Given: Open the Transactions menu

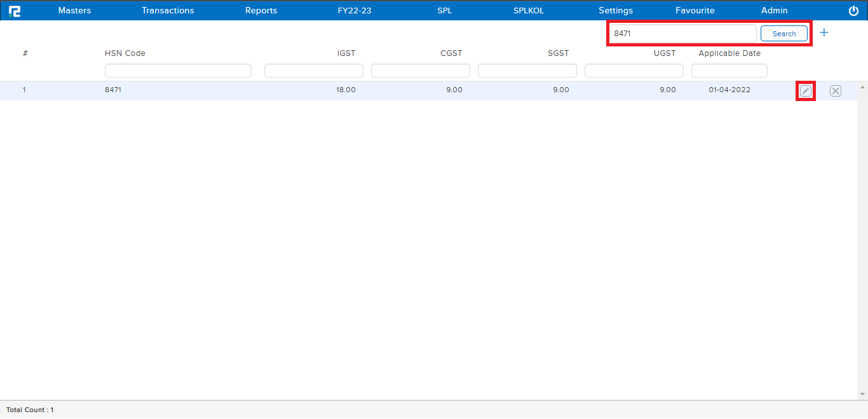Looking at the screenshot, I should point(168,11).
